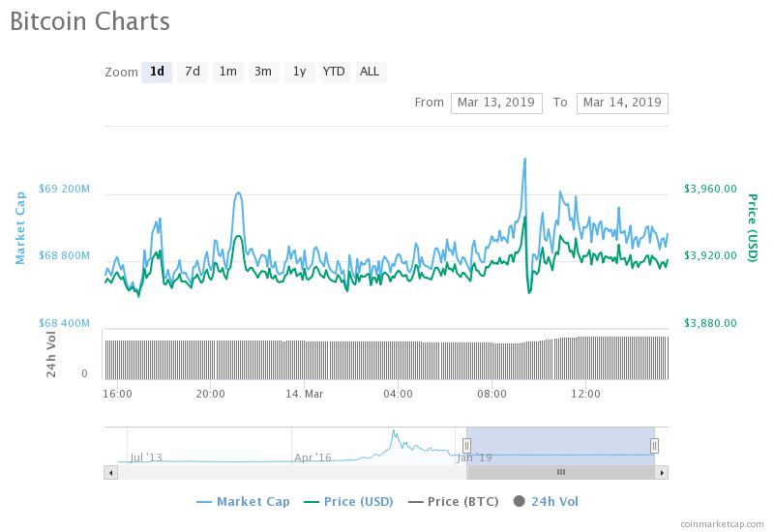Toggle Price (USD) series in legend
Image resolution: width=774 pixels, height=532 pixels.
[348, 502]
